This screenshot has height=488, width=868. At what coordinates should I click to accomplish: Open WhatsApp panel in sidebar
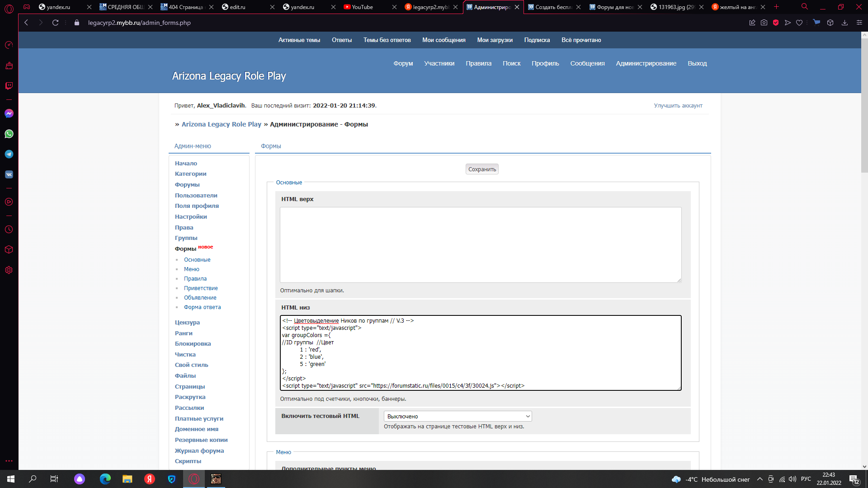pos(9,134)
